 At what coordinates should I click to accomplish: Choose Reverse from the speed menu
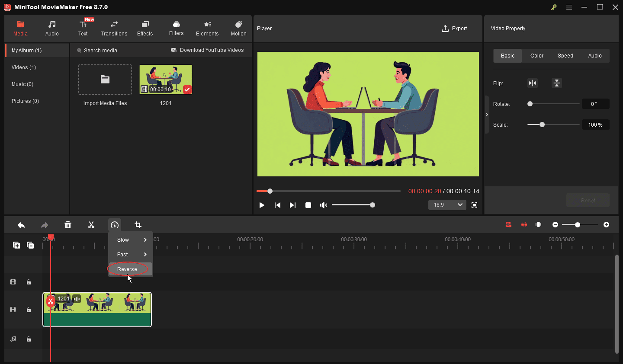(131, 269)
